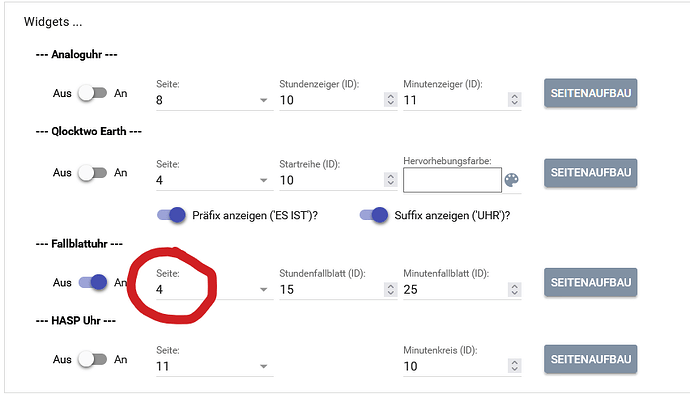Open the Analoguhr Seite dropdown
The image size is (690, 394).
(x=214, y=100)
